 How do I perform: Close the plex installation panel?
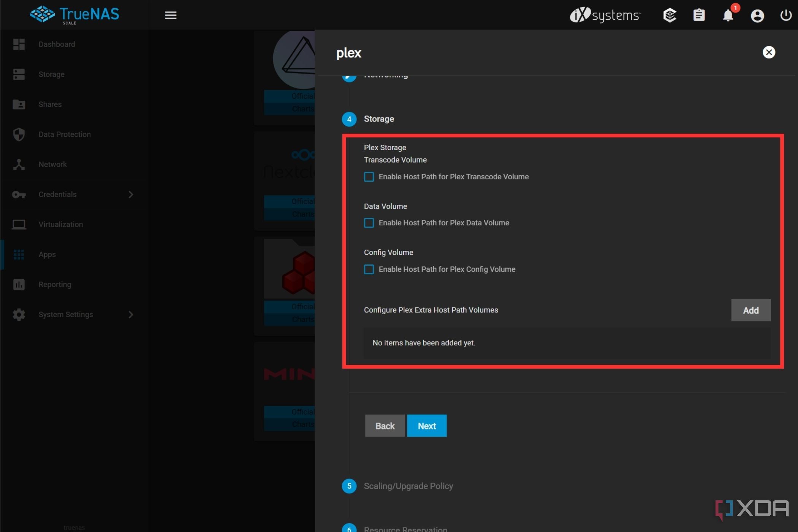pyautogui.click(x=769, y=52)
